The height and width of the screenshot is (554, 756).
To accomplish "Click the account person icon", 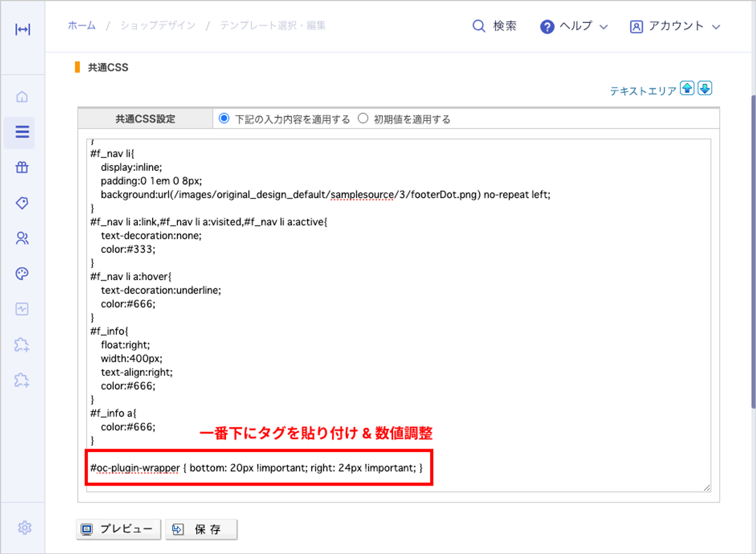I will 636,27.
